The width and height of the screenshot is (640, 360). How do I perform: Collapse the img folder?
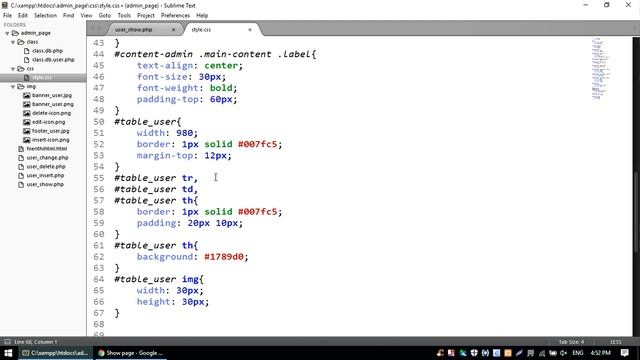[13, 87]
